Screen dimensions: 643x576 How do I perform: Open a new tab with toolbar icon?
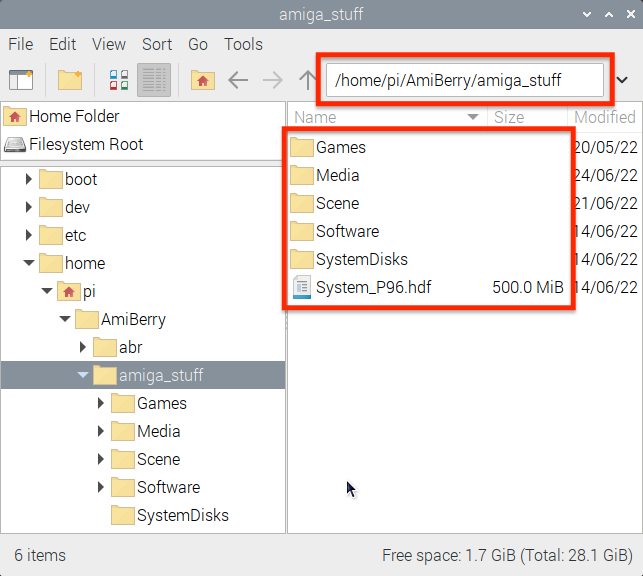(21, 80)
